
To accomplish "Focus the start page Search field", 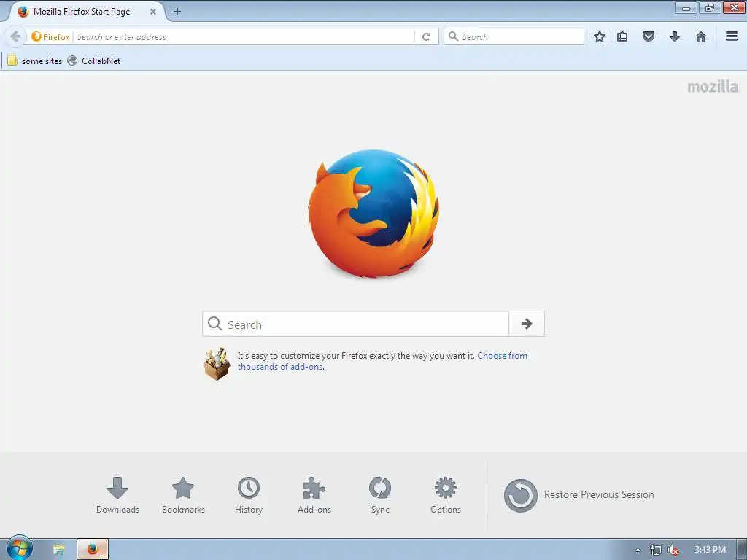I will coord(355,324).
